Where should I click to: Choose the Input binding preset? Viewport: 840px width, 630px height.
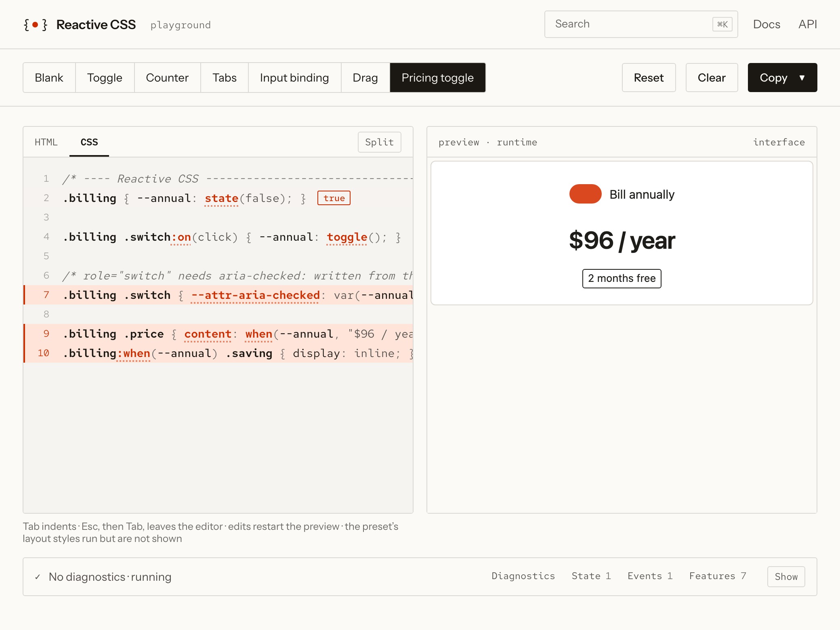tap(294, 78)
